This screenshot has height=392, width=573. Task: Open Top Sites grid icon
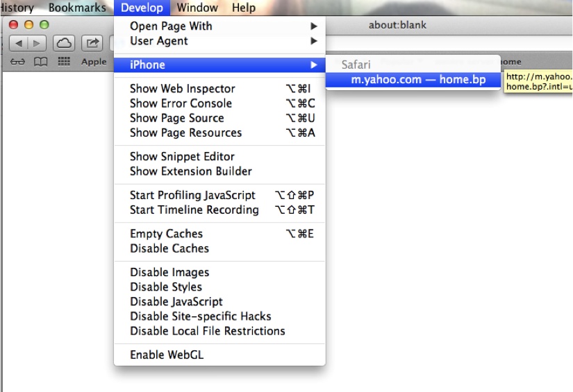[x=64, y=62]
